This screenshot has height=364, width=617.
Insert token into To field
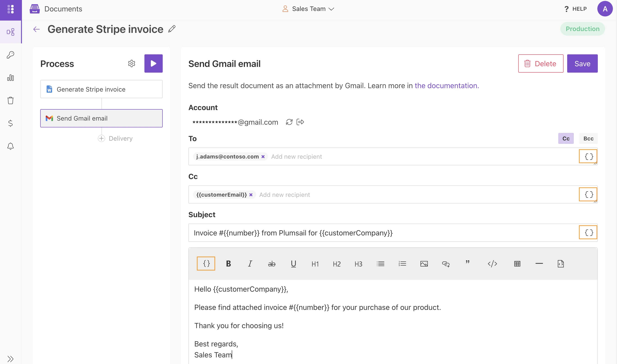pyautogui.click(x=588, y=156)
